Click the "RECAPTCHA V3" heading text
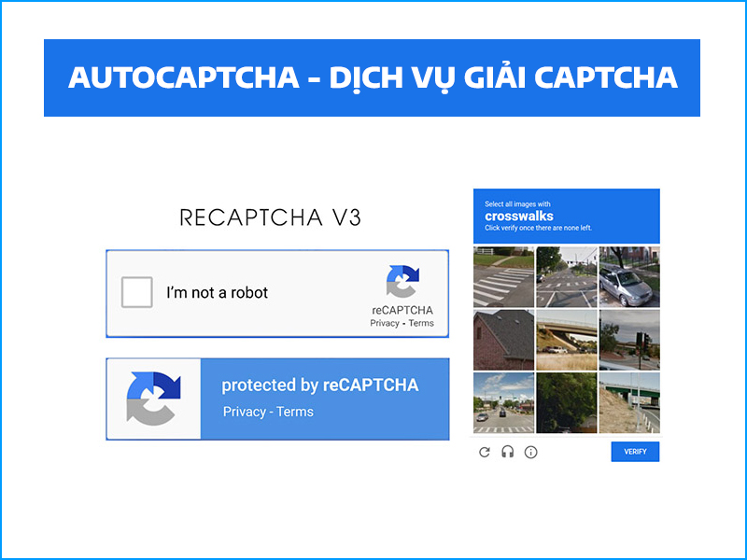The height and width of the screenshot is (560, 747). [x=270, y=217]
